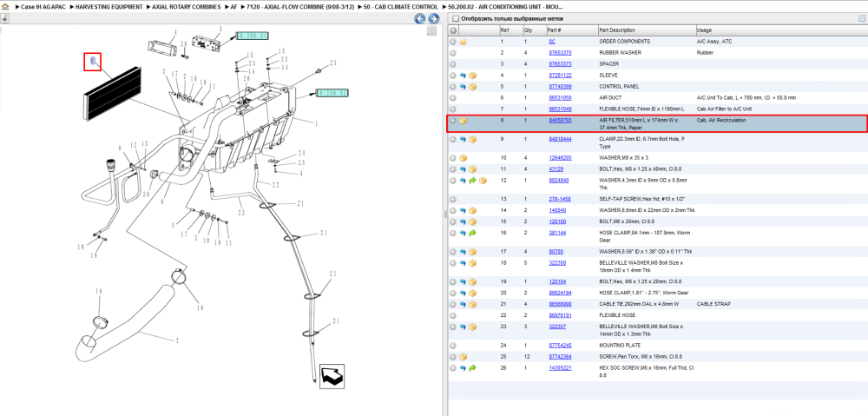Click small square button at diagram top-right

[x=431, y=31]
